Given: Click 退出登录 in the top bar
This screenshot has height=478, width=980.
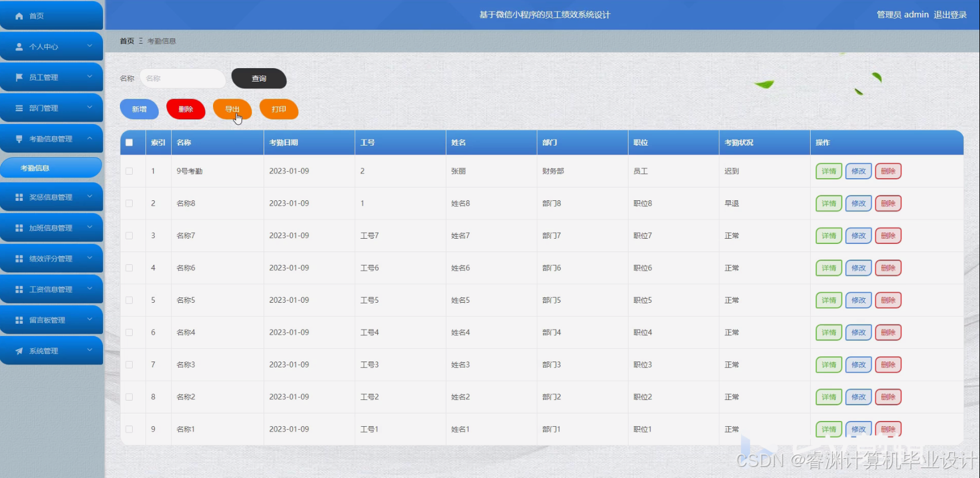Looking at the screenshot, I should click(950, 15).
